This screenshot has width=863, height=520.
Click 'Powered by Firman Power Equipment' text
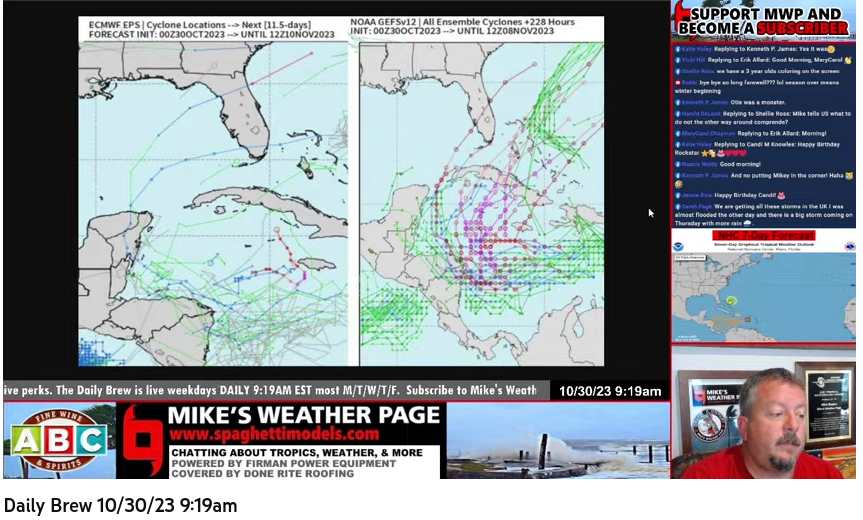pos(283,463)
